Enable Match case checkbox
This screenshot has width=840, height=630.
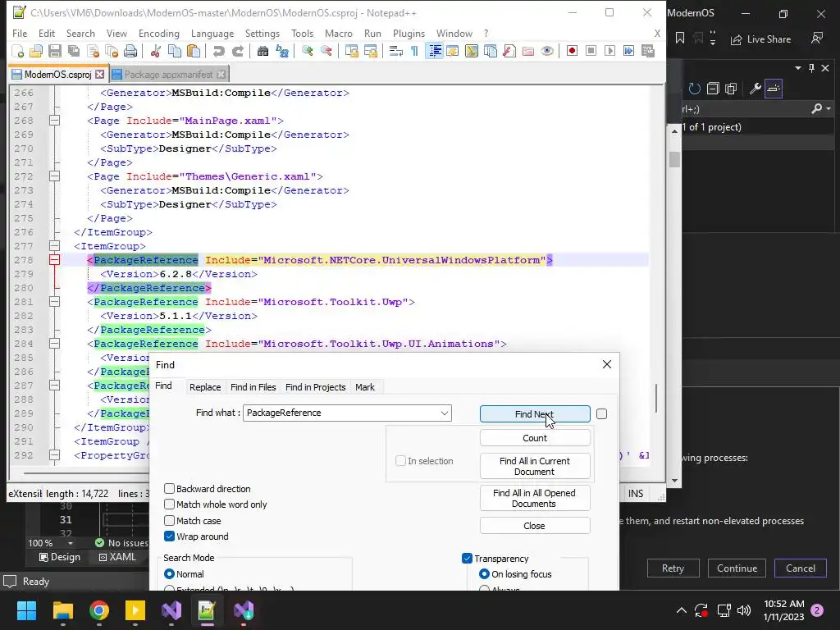coord(169,520)
